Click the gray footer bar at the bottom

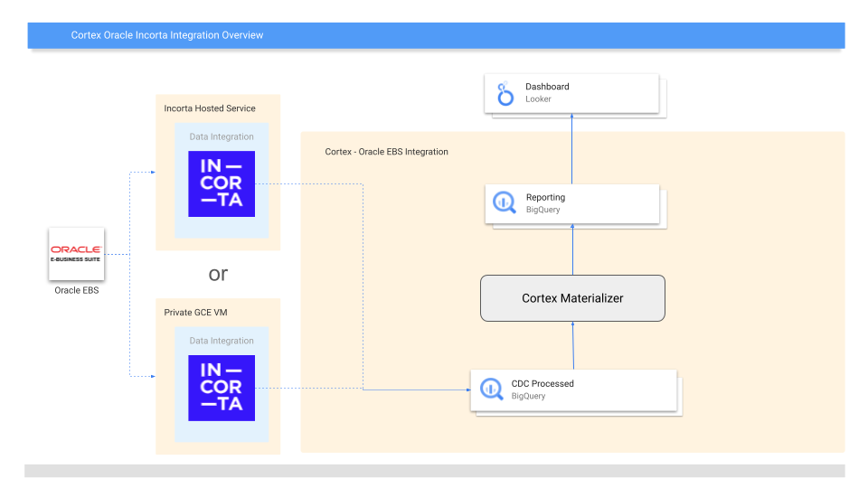434,471
